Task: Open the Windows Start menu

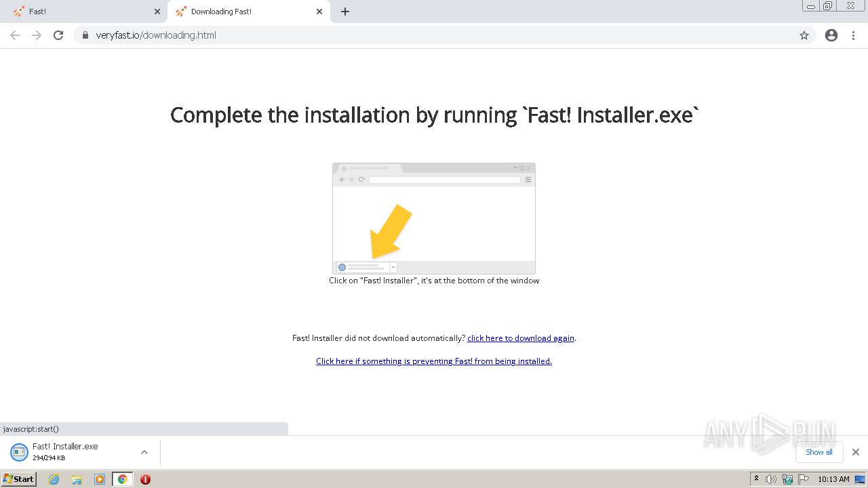Action: 18,479
